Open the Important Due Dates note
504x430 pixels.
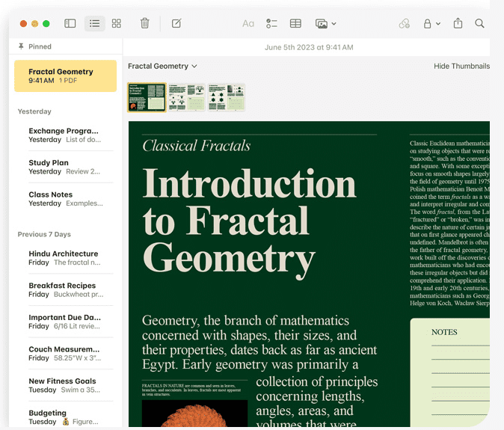point(65,322)
